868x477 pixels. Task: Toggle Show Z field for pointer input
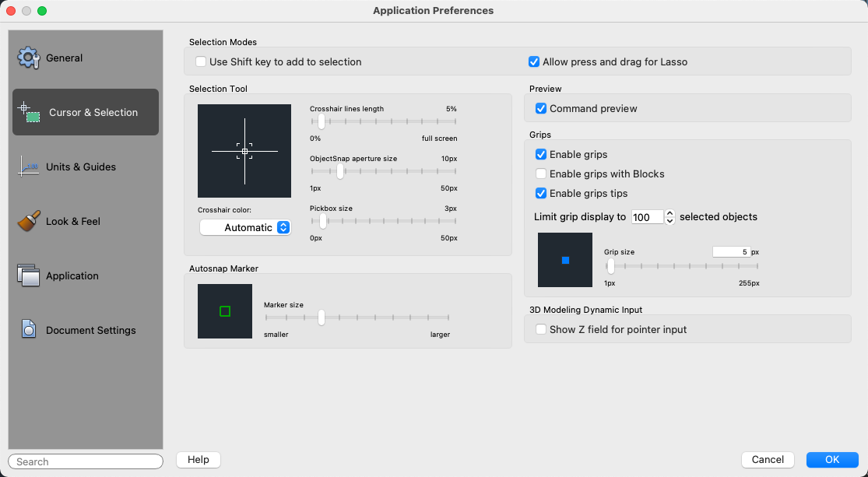coord(541,330)
